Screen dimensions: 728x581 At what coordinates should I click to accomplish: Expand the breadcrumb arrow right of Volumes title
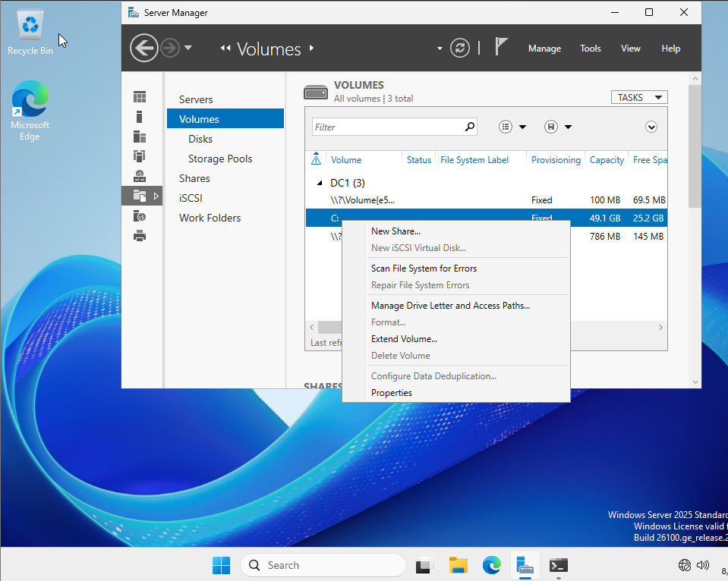tap(311, 48)
